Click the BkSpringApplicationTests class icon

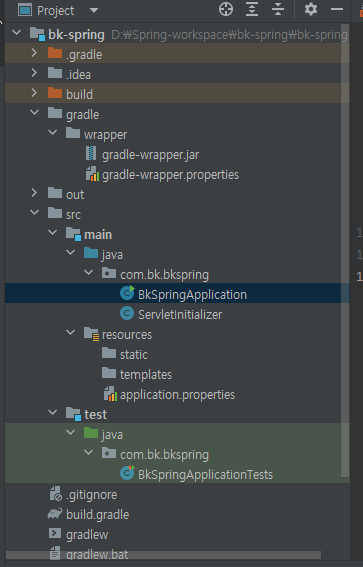(127, 473)
